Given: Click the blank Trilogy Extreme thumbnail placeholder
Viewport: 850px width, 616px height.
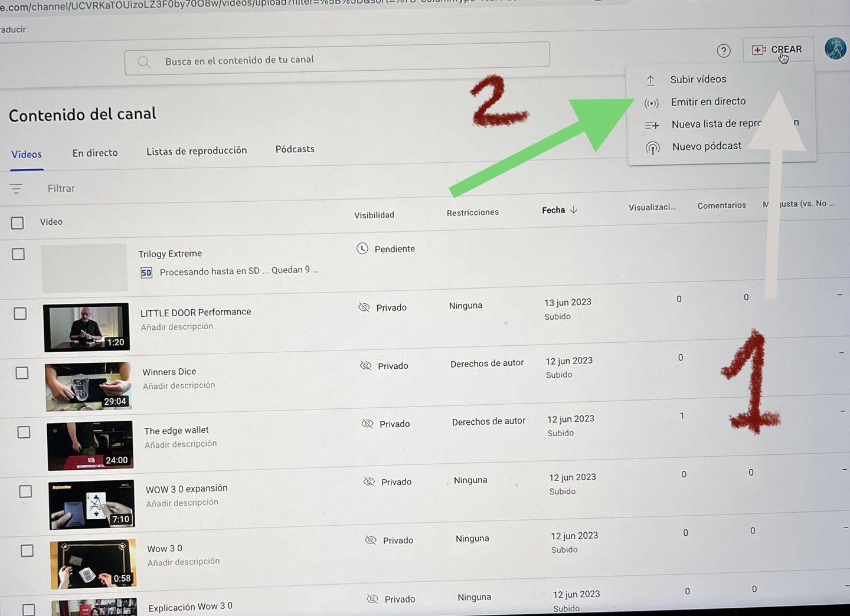Looking at the screenshot, I should [x=84, y=268].
